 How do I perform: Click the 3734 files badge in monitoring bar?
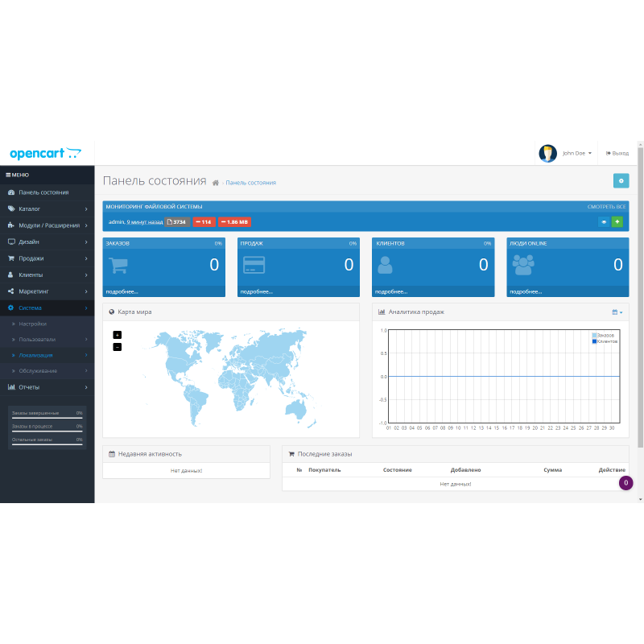pyautogui.click(x=176, y=221)
